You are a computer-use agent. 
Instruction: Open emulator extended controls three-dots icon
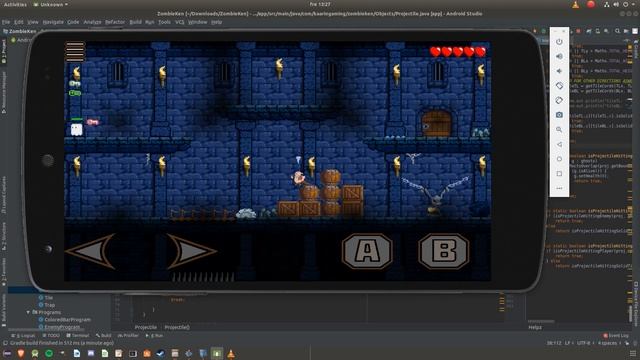tap(559, 188)
